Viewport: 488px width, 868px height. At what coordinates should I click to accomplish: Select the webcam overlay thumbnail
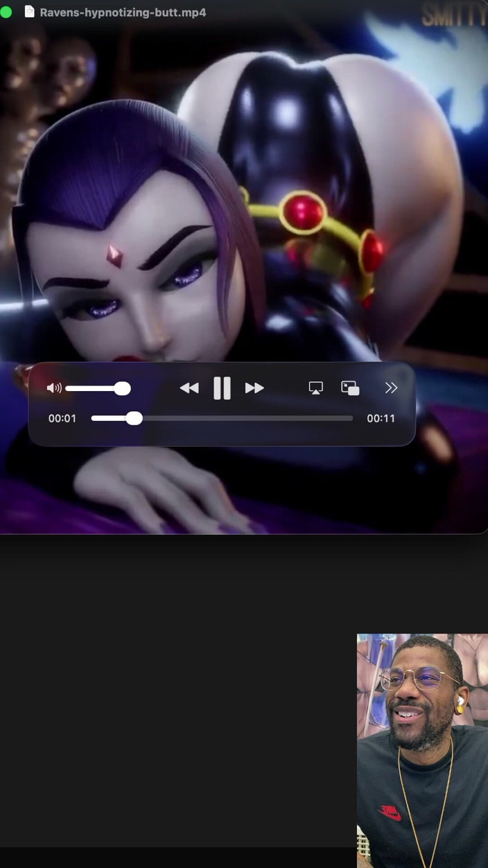point(422,750)
